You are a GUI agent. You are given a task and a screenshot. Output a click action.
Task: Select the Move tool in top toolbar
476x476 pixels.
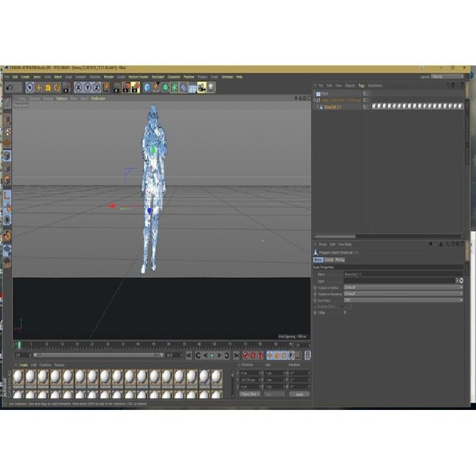point(39,87)
